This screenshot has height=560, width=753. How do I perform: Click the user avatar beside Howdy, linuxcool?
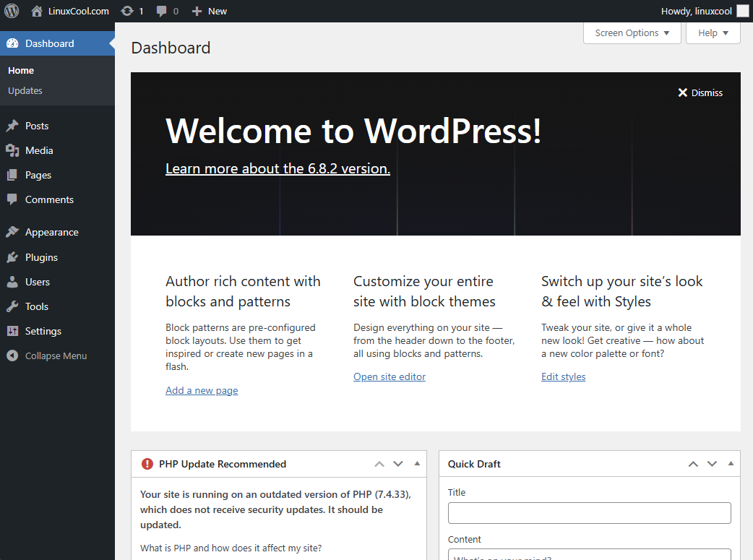coord(742,11)
